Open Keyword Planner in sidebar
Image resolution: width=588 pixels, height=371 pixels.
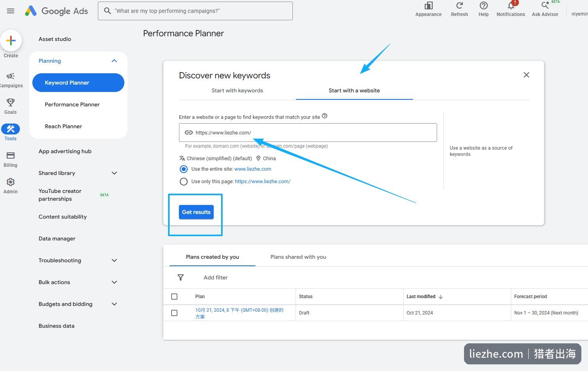78,83
